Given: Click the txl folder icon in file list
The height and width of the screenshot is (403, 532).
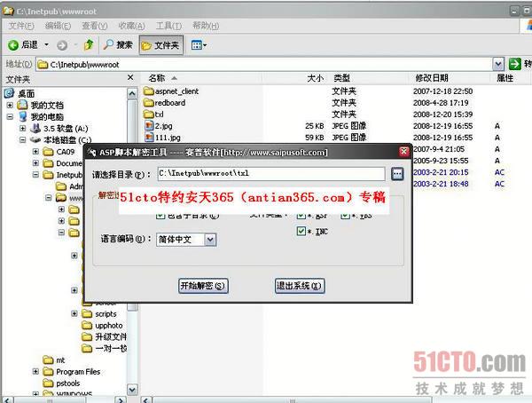Looking at the screenshot, I should tap(148, 115).
